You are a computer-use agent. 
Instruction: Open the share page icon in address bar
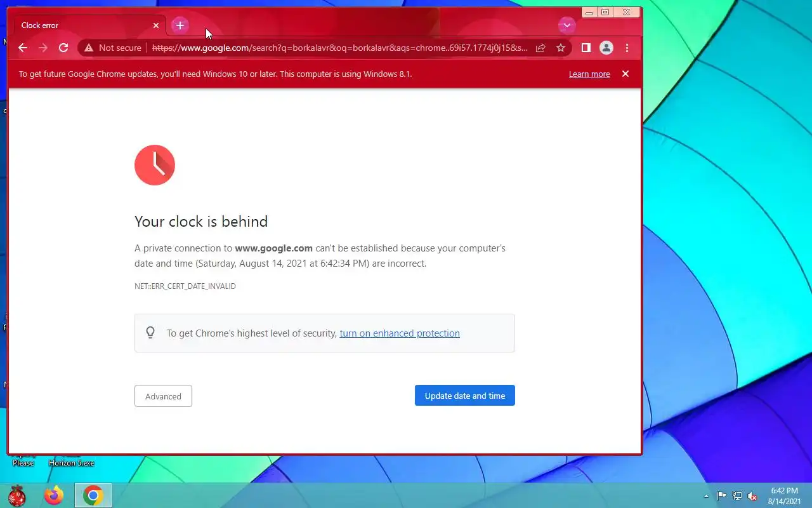coord(540,48)
